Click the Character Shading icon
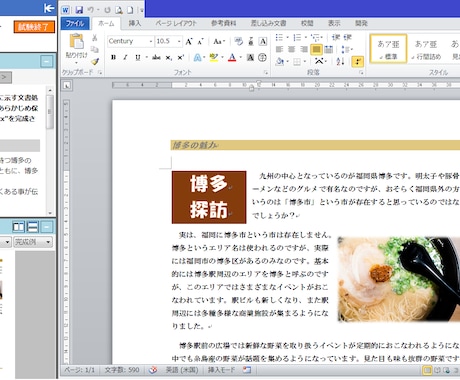 pyautogui.click(x=250, y=58)
